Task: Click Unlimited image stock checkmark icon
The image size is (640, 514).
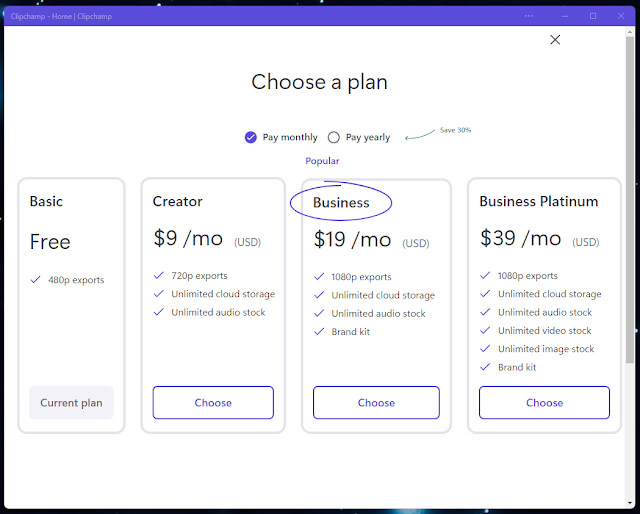Action: [x=485, y=349]
